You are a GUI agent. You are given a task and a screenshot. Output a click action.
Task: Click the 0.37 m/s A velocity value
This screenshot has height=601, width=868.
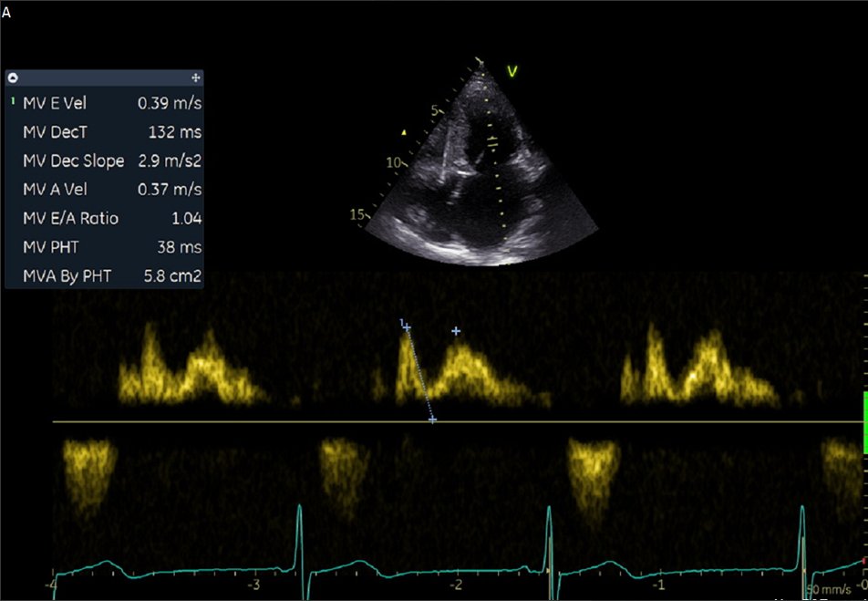point(170,190)
